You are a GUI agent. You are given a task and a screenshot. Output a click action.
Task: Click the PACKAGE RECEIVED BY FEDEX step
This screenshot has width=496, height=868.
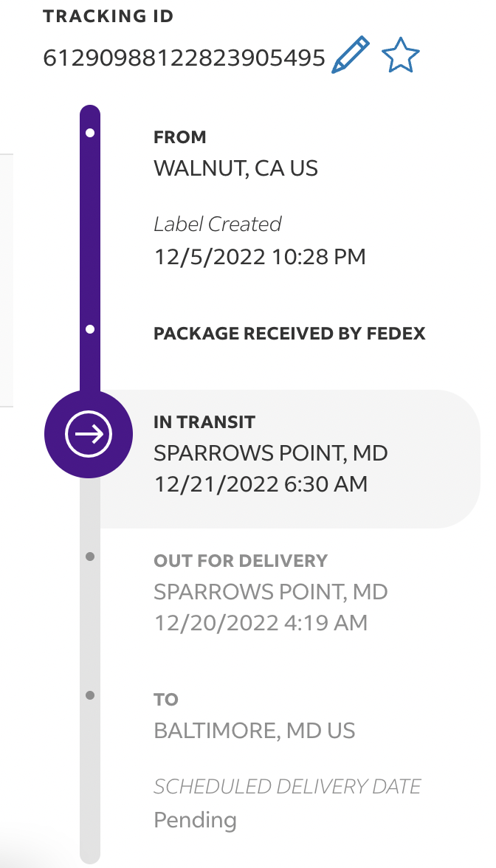(x=289, y=334)
